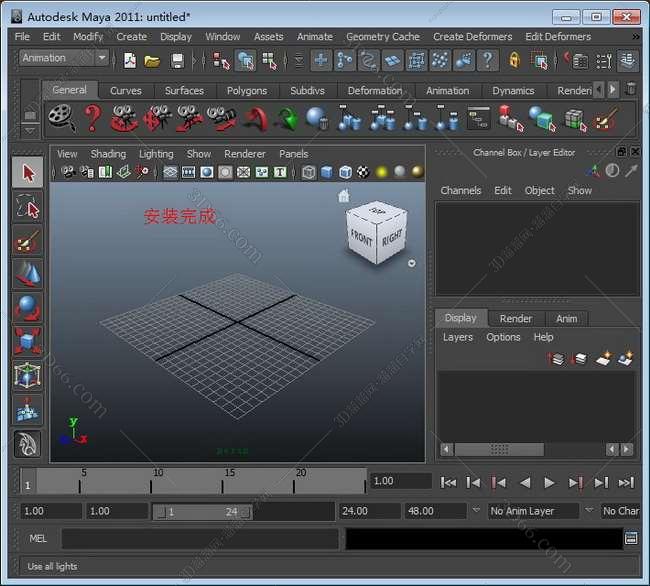This screenshot has height=586, width=650.
Task: Click the MEL command language label
Action: [x=37, y=539]
